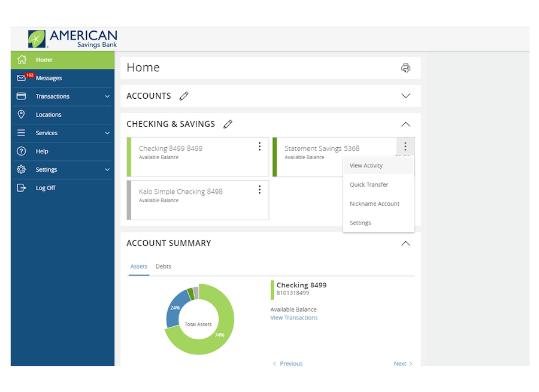Collapse the Checking & Savings section
This screenshot has height=392, width=539.
click(x=405, y=124)
